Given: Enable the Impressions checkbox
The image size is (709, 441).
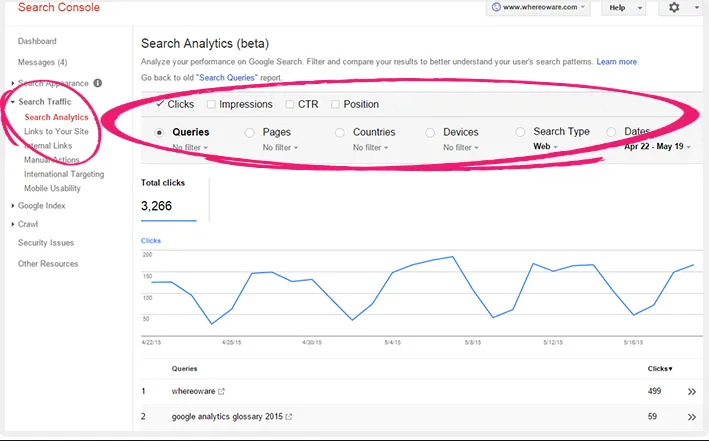Looking at the screenshot, I should [x=211, y=104].
